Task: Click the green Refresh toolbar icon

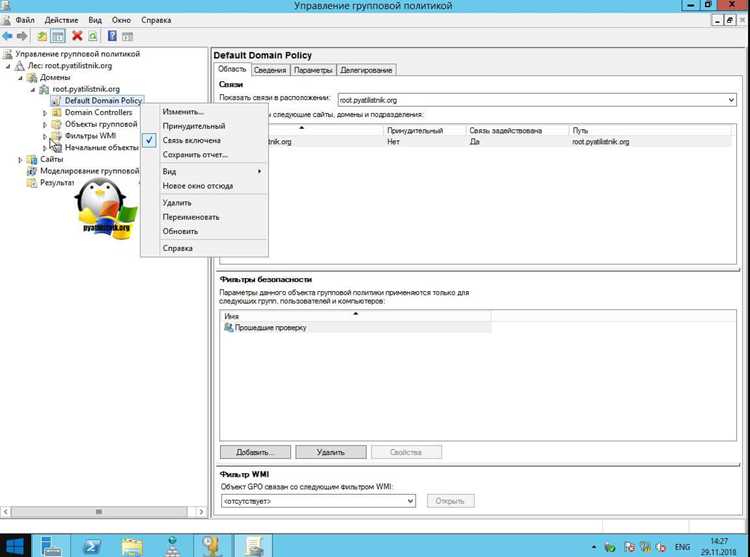Action: [x=93, y=36]
